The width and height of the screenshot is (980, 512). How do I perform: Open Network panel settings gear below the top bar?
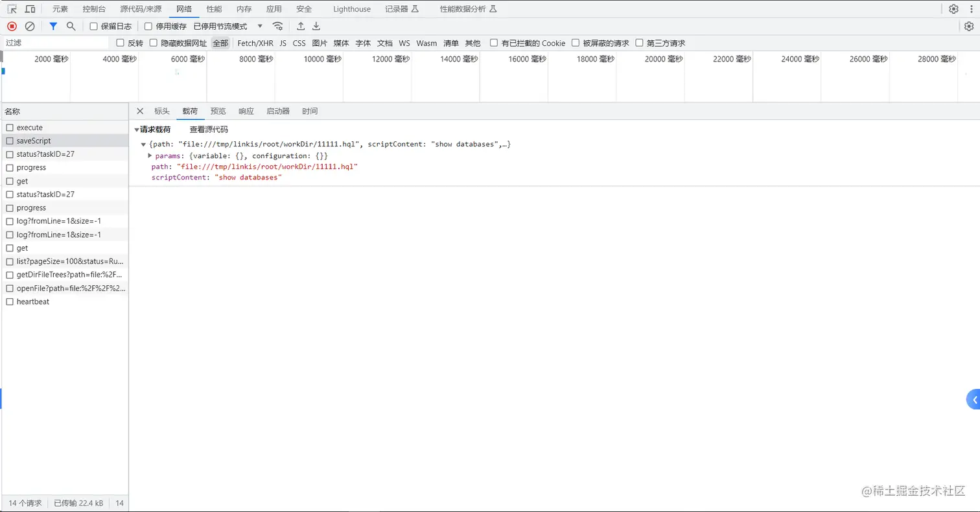(969, 27)
